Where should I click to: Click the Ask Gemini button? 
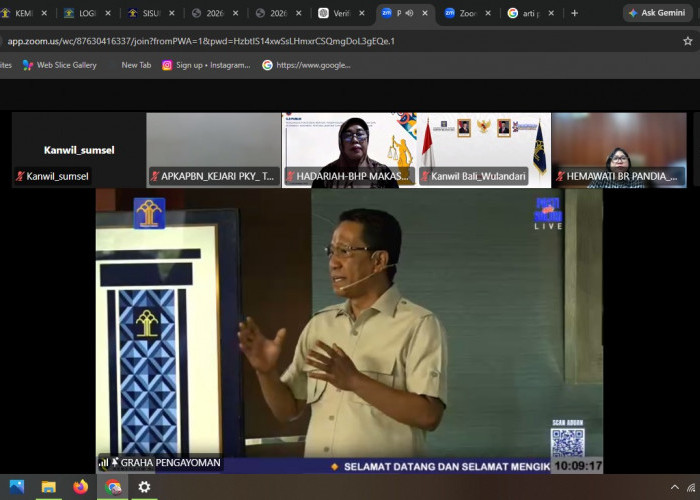[657, 13]
